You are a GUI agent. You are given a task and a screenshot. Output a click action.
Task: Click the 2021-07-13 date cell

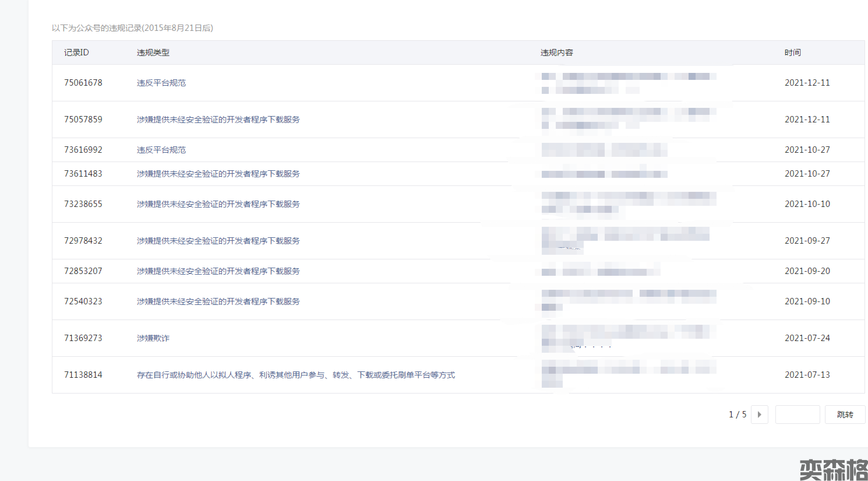pos(807,375)
